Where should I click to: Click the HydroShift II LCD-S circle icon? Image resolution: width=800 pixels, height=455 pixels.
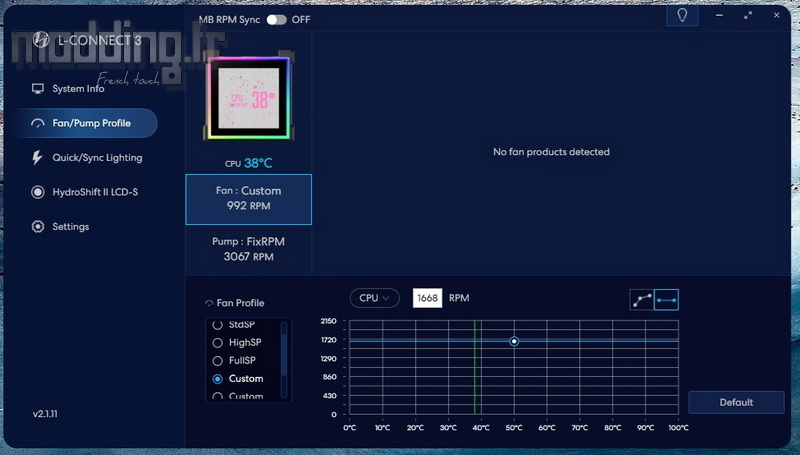point(38,192)
